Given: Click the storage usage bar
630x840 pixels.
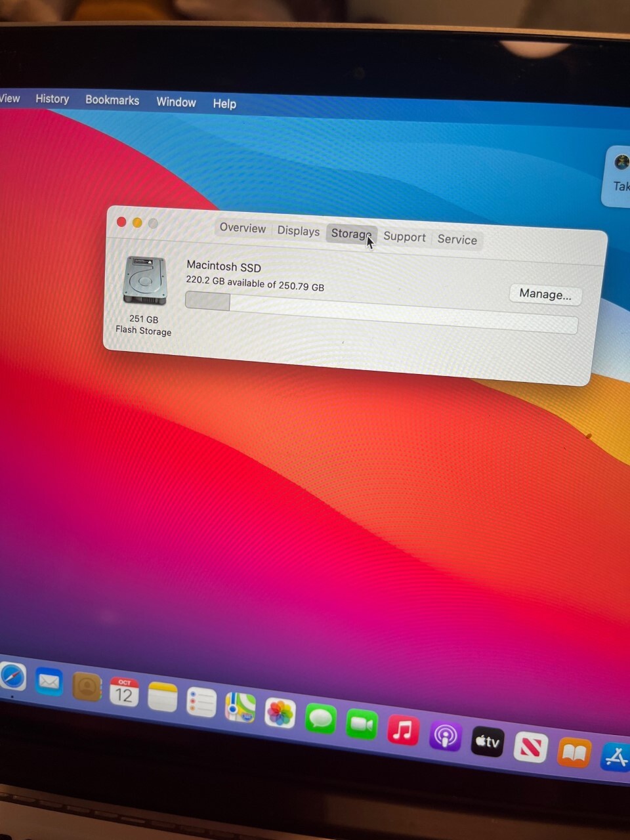Looking at the screenshot, I should (381, 312).
